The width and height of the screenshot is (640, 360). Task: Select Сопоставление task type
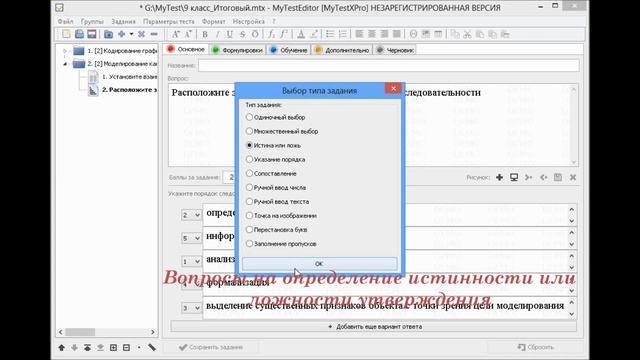[271, 173]
